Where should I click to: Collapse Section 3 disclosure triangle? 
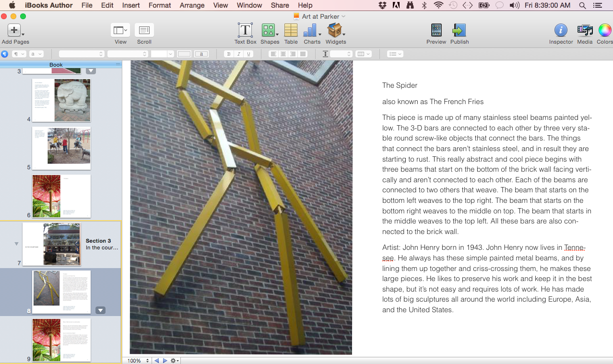(x=17, y=244)
